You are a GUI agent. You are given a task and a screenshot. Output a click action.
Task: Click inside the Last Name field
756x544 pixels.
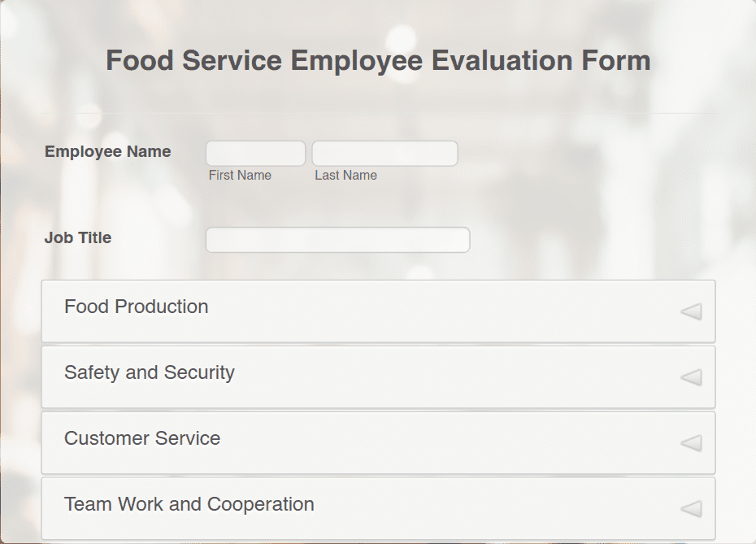click(385, 153)
